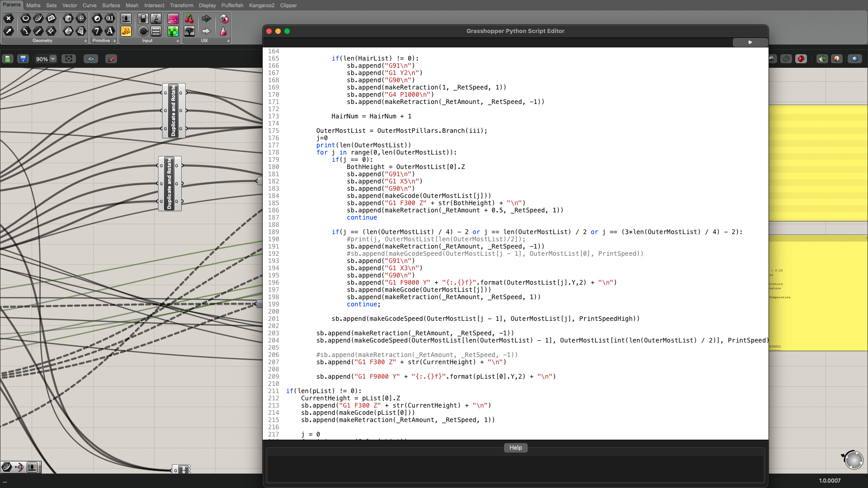Viewport: 868px width, 488px height.
Task: Open the Display menu
Action: [x=207, y=5]
